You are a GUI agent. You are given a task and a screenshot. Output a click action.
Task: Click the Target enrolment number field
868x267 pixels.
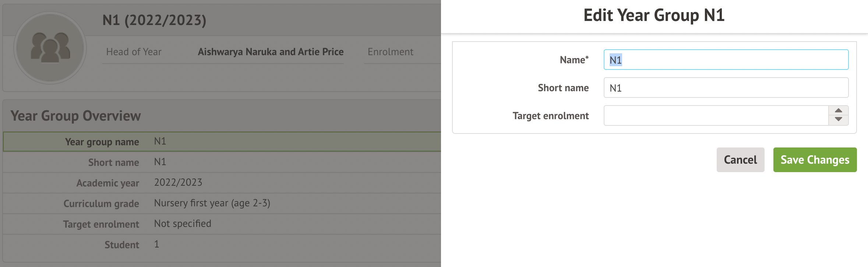pos(716,116)
